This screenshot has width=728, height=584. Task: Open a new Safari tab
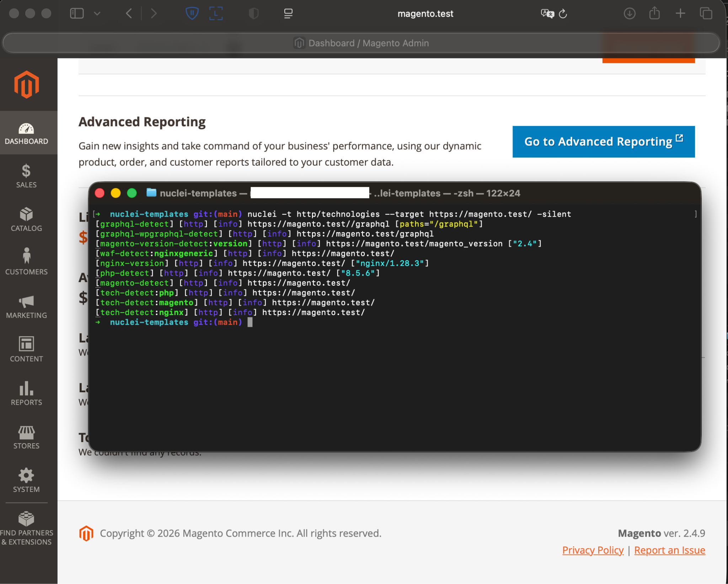[x=680, y=14]
